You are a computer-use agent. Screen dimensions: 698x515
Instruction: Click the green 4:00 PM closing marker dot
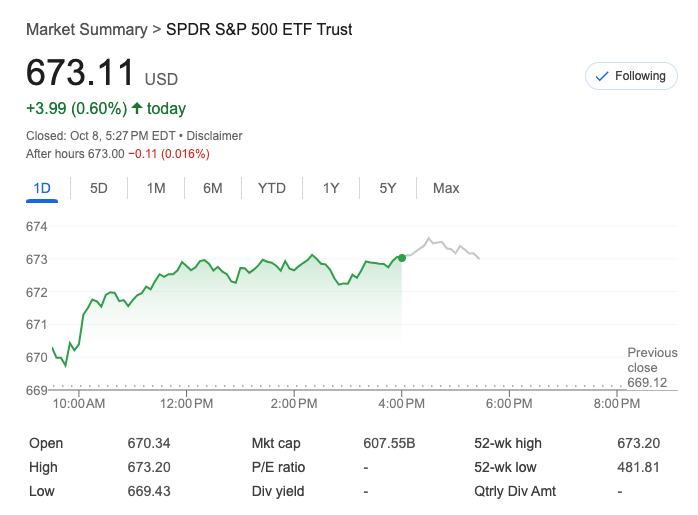pyautogui.click(x=402, y=257)
